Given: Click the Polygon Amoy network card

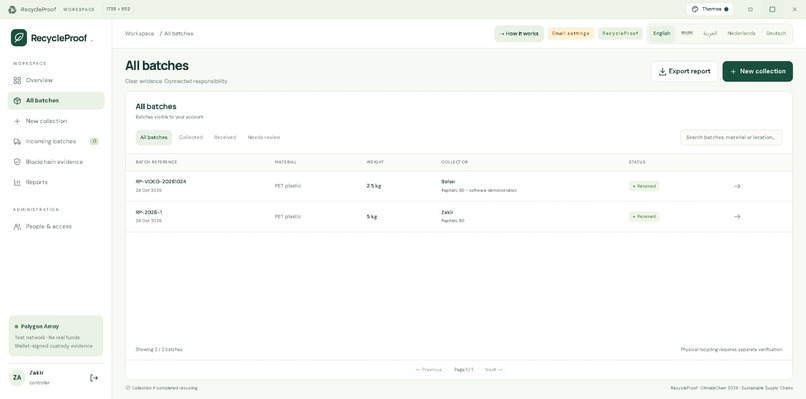Looking at the screenshot, I should click(x=56, y=336).
